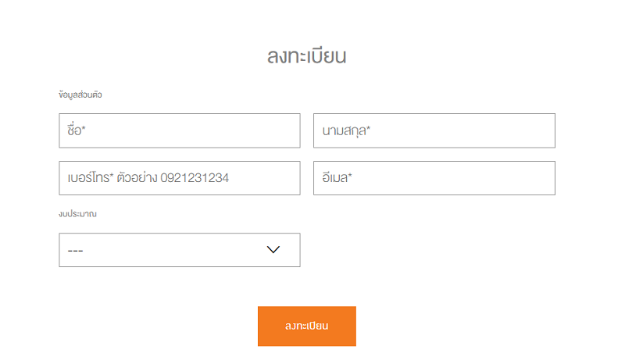
Task: Click empty area right of นามสกุล* placeholder
Action: 462,130
